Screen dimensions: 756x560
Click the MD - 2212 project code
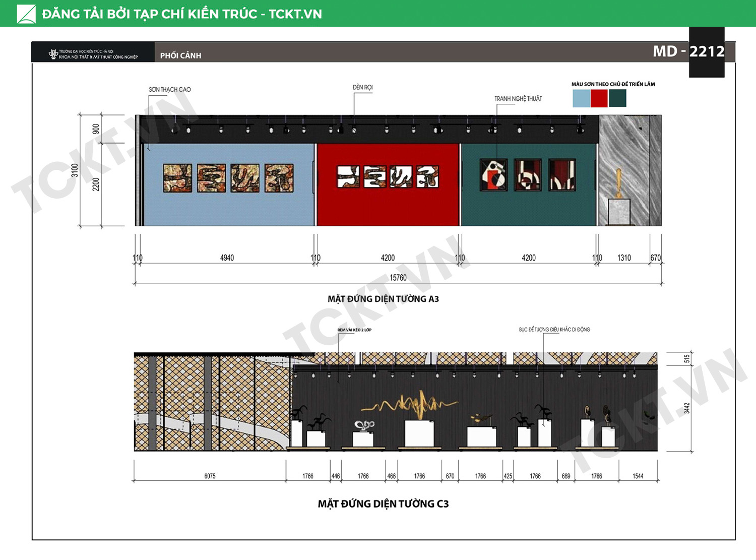(688, 51)
